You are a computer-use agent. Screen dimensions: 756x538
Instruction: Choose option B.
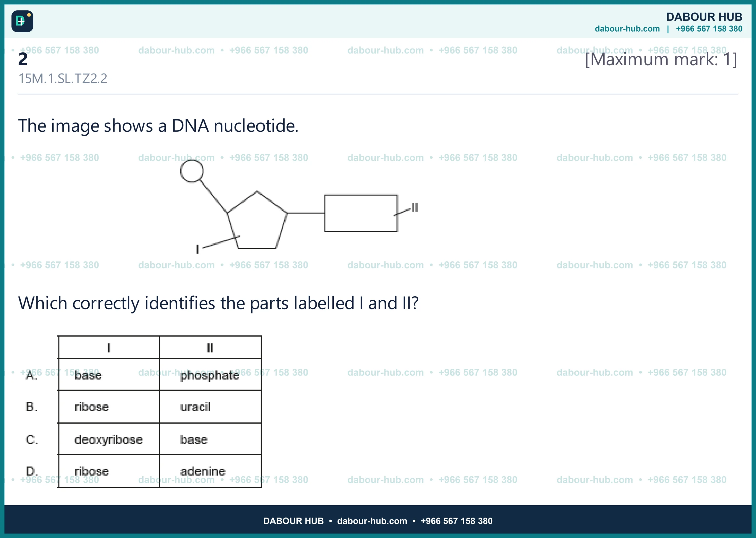pos(32,407)
